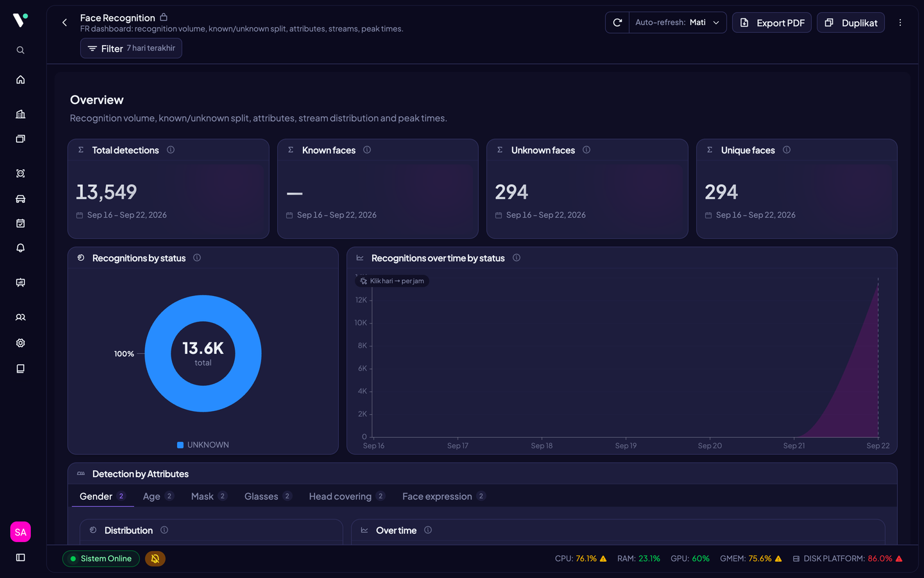Viewport: 924px width, 578px height.
Task: Switch to the Age tab
Action: coord(158,496)
